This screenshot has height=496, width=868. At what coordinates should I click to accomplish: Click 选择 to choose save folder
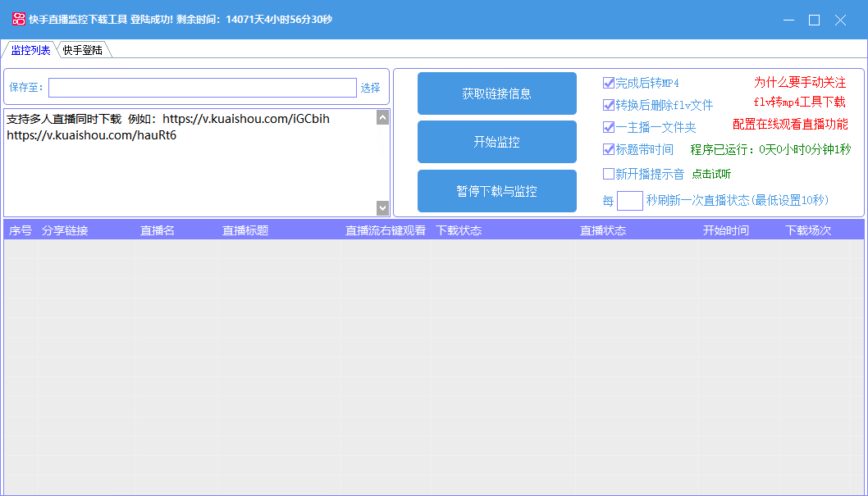point(370,88)
